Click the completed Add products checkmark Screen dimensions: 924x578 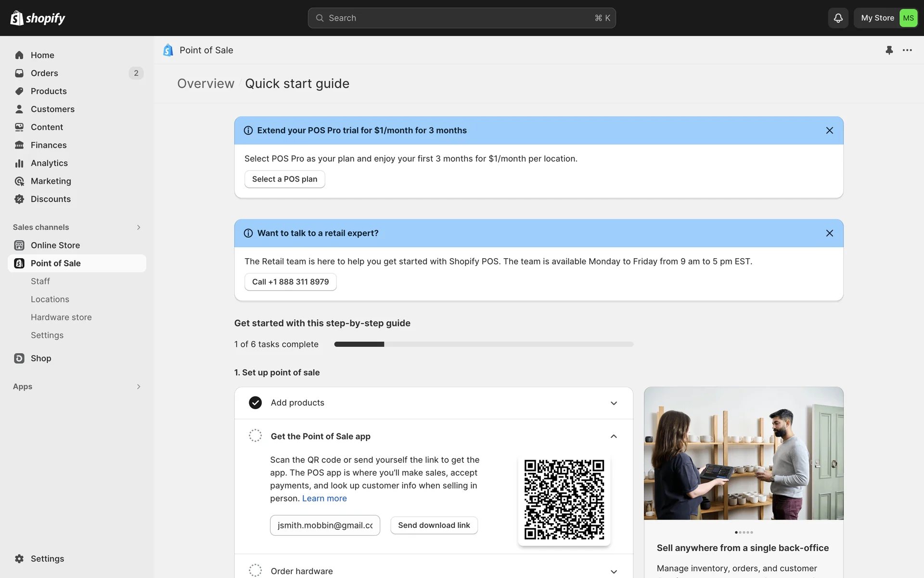pyautogui.click(x=255, y=403)
